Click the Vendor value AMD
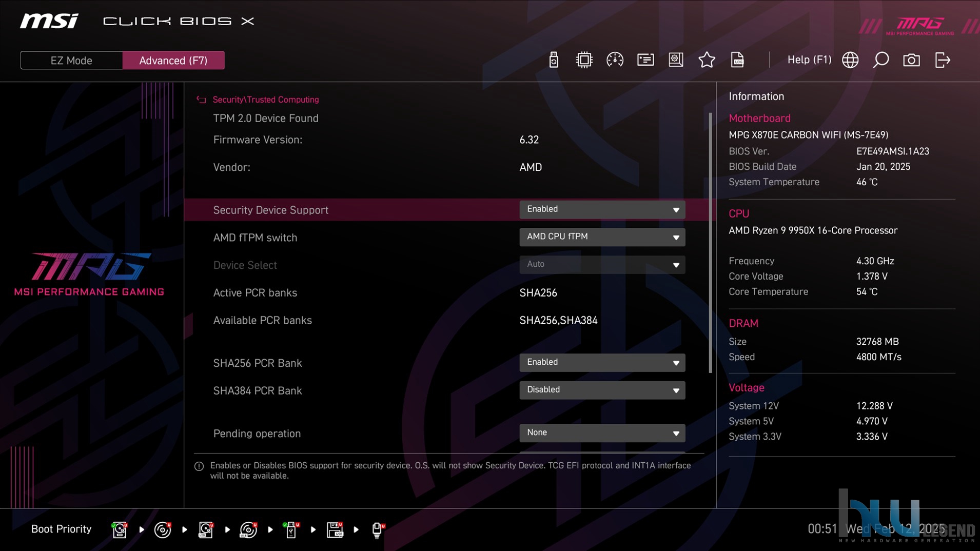Image resolution: width=980 pixels, height=551 pixels. pos(531,167)
